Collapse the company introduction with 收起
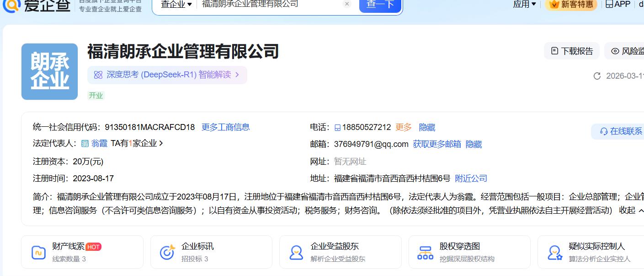This screenshot has height=276, width=644. pos(627,210)
